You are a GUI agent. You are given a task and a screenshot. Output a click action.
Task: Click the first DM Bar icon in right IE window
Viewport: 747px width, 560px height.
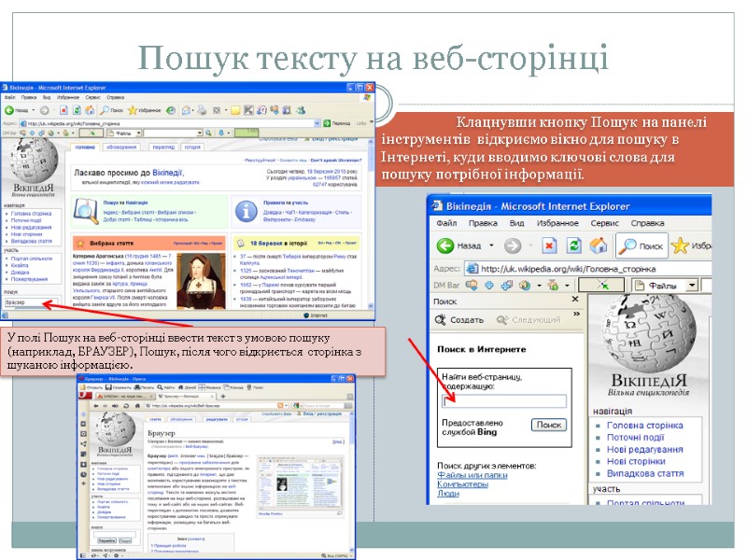(x=472, y=286)
